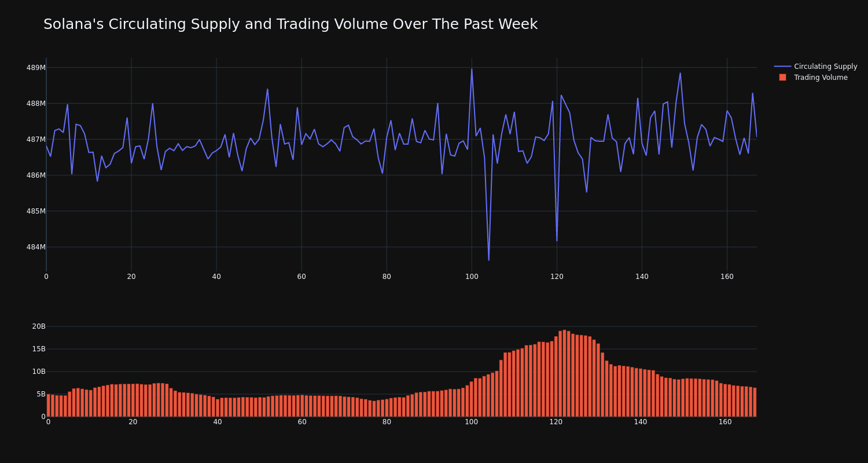Click the 10B volume axis label
The width and height of the screenshot is (868, 463).
tap(39, 372)
